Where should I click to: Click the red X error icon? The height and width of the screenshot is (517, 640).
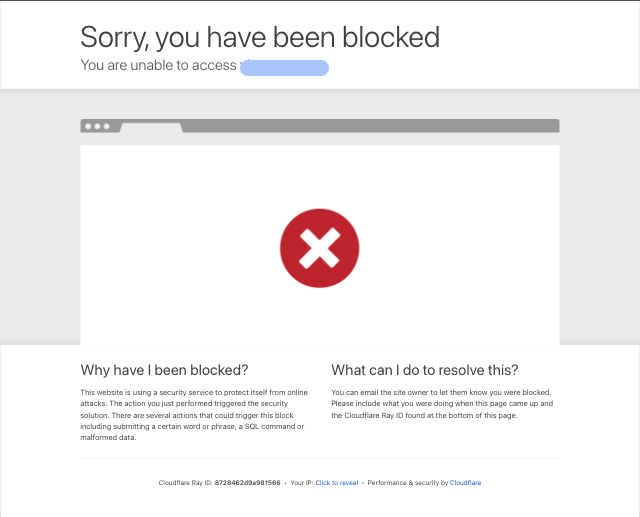pyautogui.click(x=320, y=248)
